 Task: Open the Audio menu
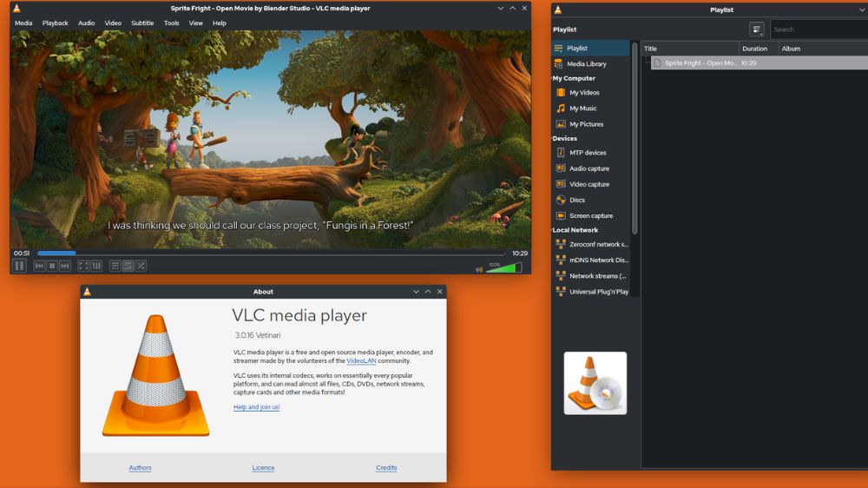tap(86, 23)
